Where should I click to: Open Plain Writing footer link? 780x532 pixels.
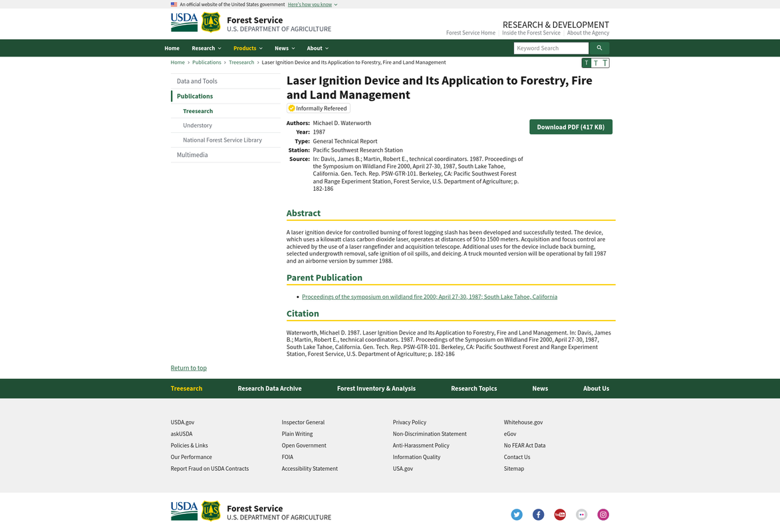coord(297,434)
